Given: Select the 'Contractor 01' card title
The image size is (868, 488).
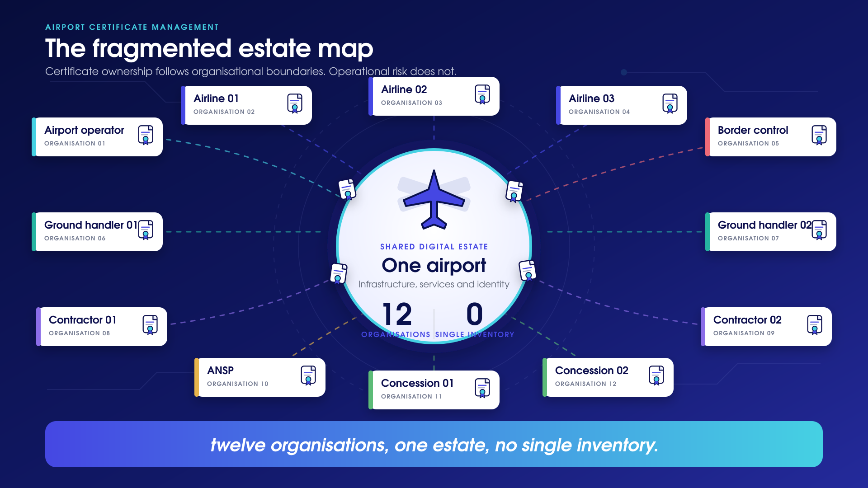Looking at the screenshot, I should [x=83, y=320].
